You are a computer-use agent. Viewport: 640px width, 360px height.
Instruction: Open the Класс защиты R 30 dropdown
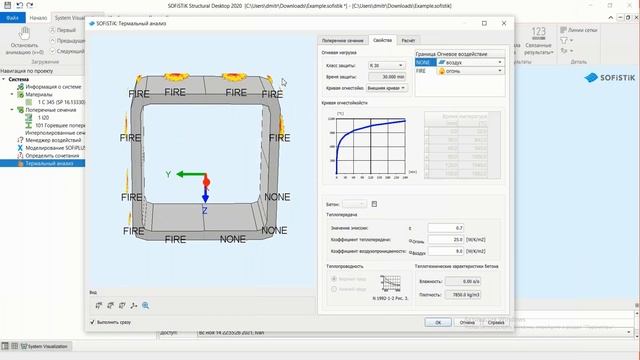click(x=387, y=65)
